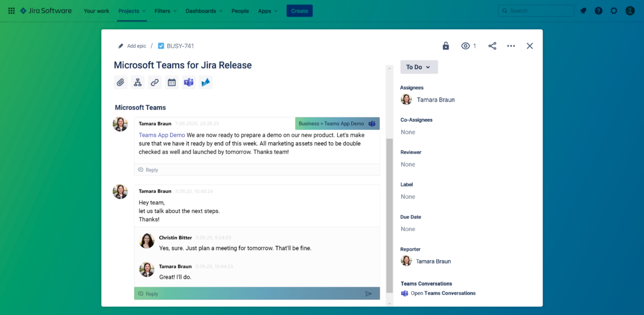Click the calendar icon under the title
Screen dimensions: 644x315
point(172,82)
